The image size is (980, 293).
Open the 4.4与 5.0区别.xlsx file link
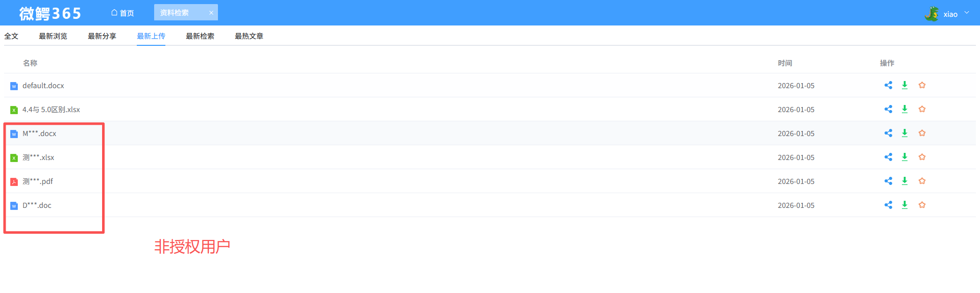click(x=51, y=110)
